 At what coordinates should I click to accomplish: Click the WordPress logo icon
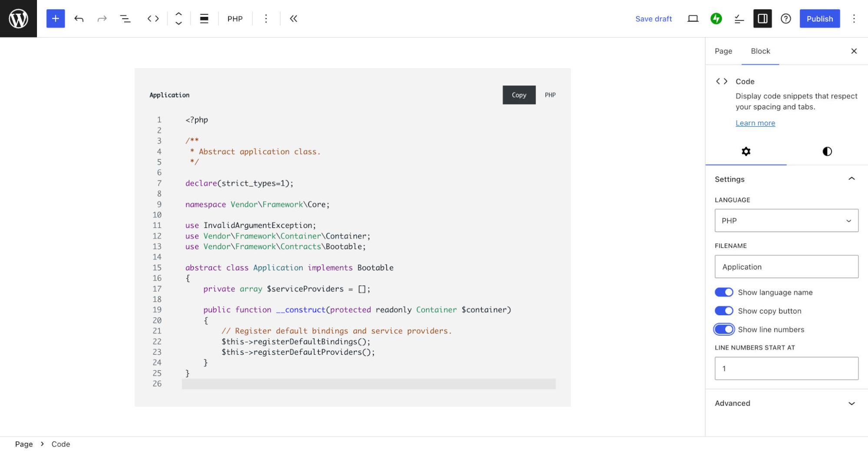(x=18, y=18)
